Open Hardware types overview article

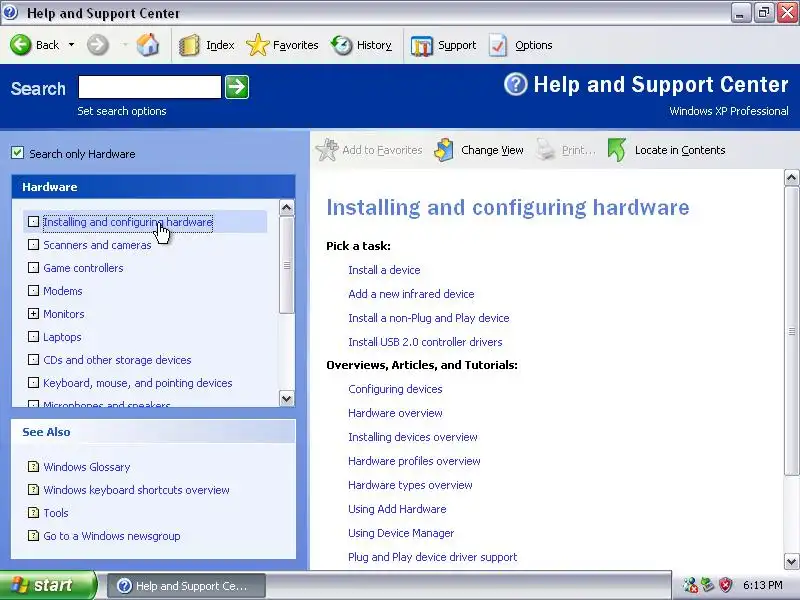tap(410, 485)
